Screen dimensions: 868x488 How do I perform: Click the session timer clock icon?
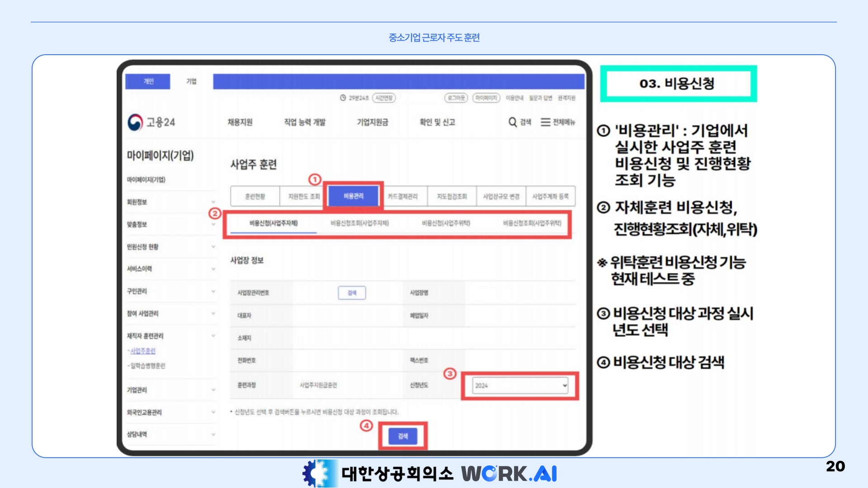[343, 98]
